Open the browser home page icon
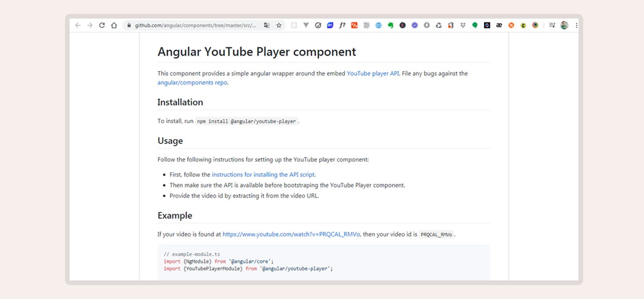The width and height of the screenshot is (644, 299). (x=114, y=25)
